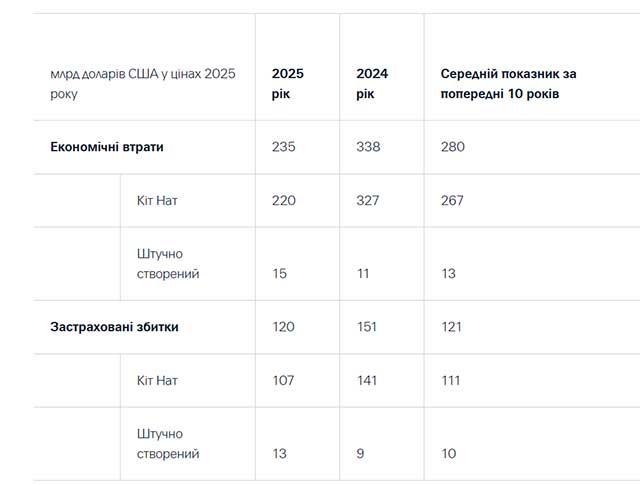The width and height of the screenshot is (640, 485).
Task: Select the cell with value 151
Action: [x=368, y=327]
